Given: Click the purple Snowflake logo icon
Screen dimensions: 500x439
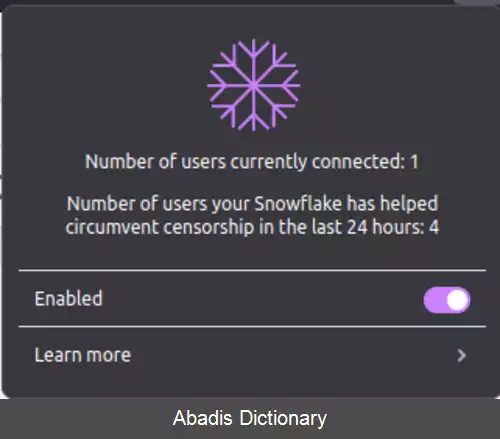Looking at the screenshot, I should [x=254, y=85].
